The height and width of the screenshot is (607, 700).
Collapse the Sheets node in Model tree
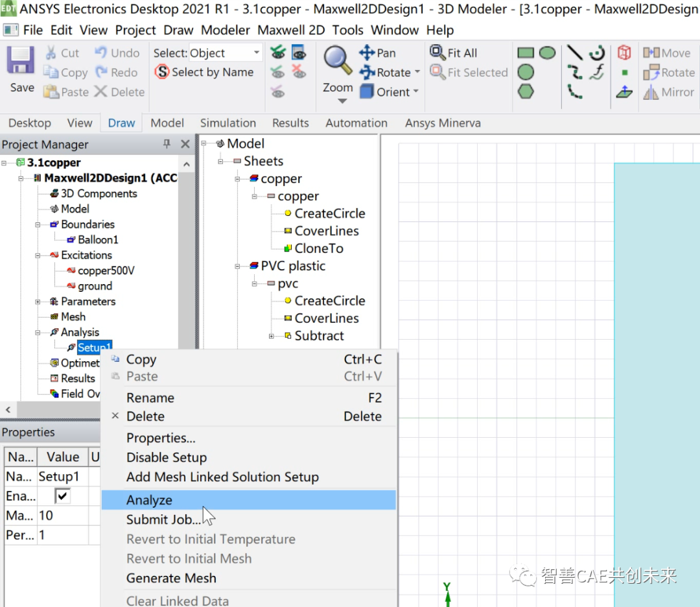(220, 161)
